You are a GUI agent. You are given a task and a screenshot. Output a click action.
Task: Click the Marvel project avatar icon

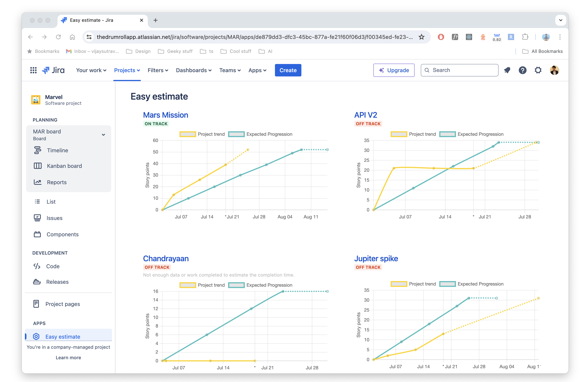pos(36,100)
